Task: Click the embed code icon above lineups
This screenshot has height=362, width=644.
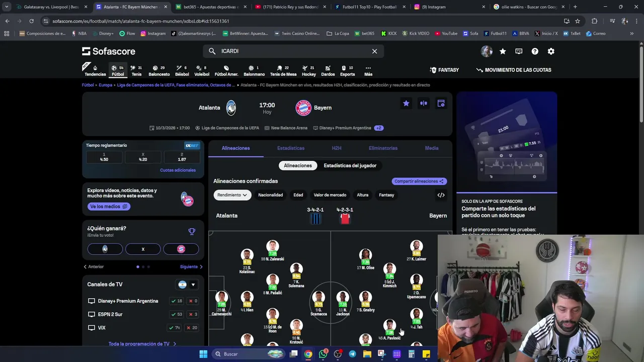Action: (x=441, y=195)
